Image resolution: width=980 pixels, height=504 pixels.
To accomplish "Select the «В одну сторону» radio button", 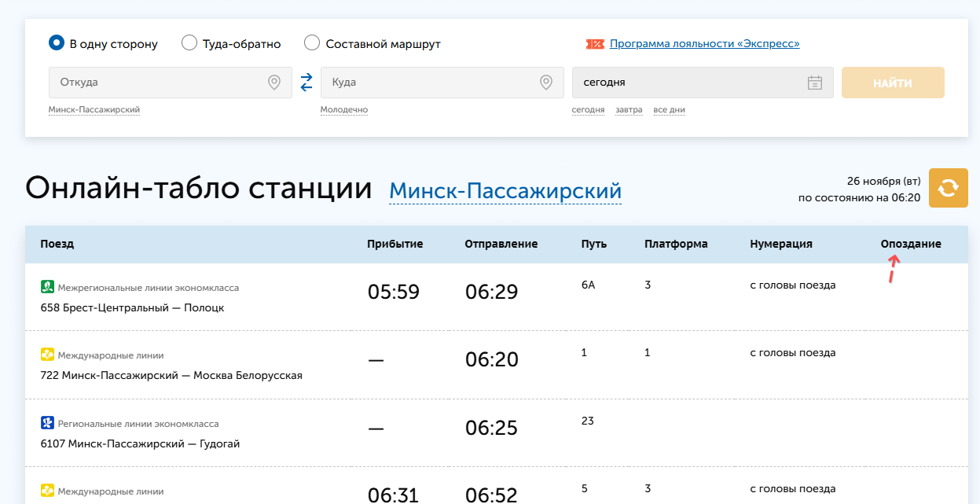I will pos(57,43).
